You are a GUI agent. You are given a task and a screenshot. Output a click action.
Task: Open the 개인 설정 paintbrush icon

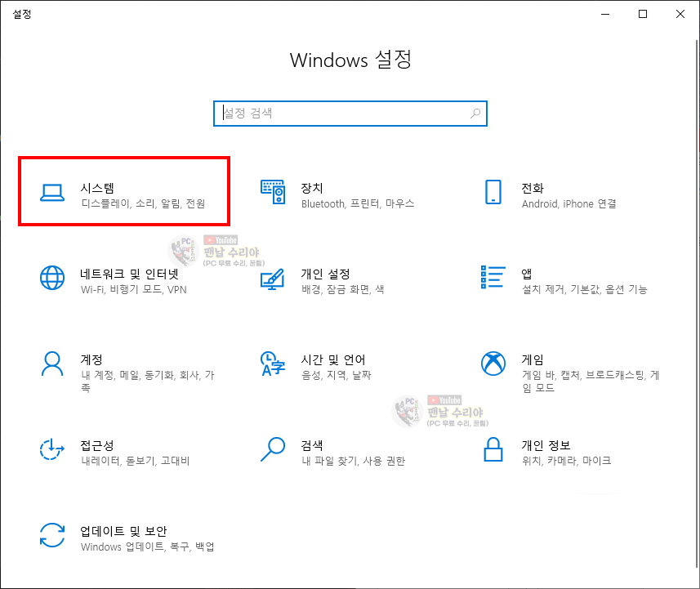[x=273, y=279]
